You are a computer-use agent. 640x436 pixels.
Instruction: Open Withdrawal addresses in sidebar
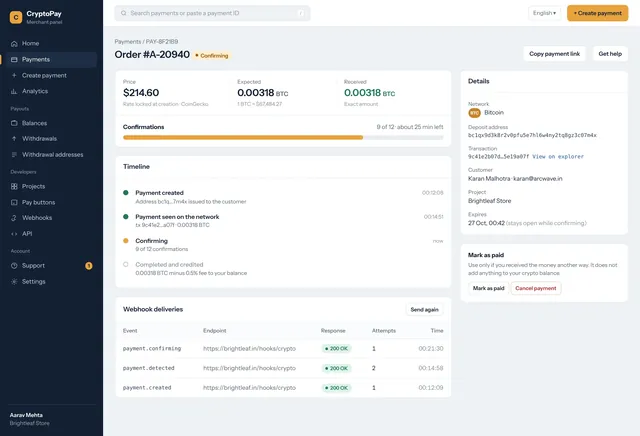point(51,155)
